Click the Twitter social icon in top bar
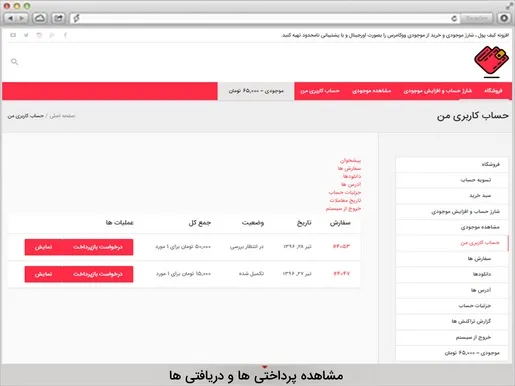Image resolution: width=515 pixels, height=386 pixels. (x=26, y=35)
